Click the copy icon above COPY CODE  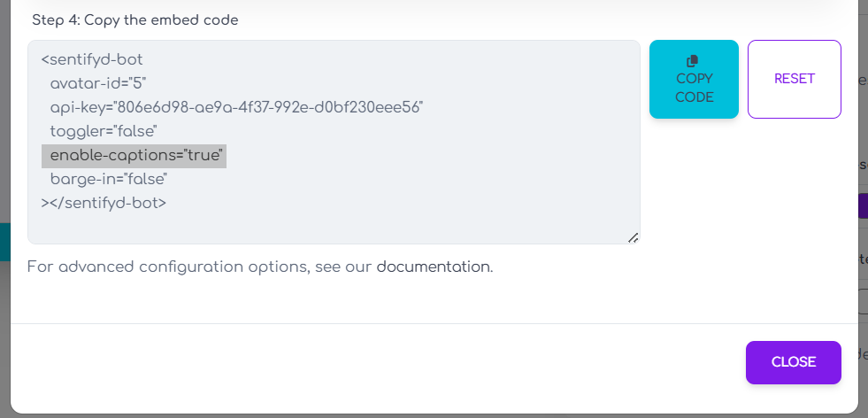click(694, 60)
